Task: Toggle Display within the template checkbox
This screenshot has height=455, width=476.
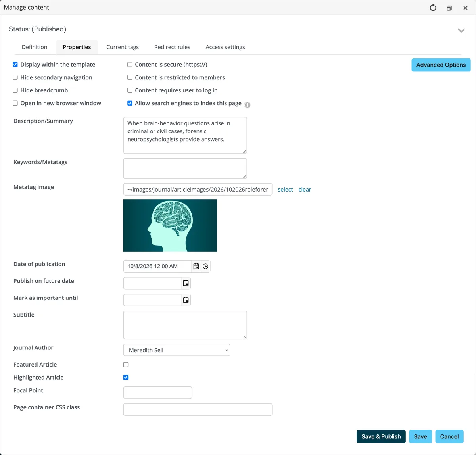Action: [15, 65]
